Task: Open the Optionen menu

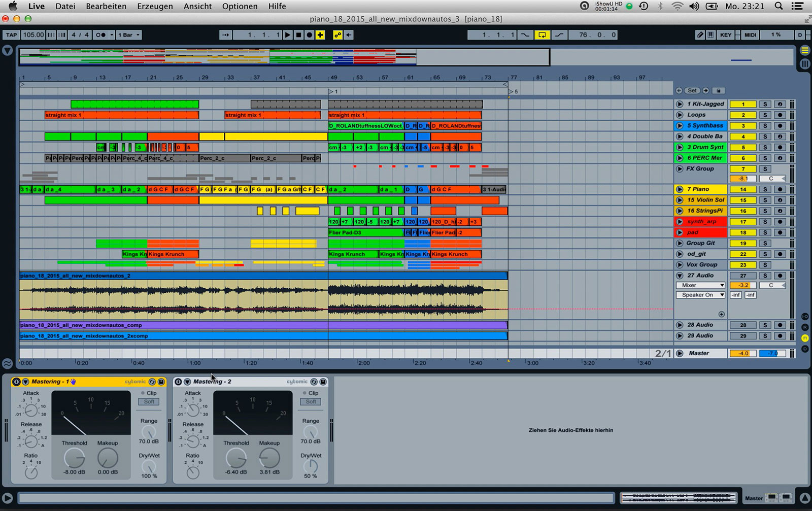Action: click(240, 6)
